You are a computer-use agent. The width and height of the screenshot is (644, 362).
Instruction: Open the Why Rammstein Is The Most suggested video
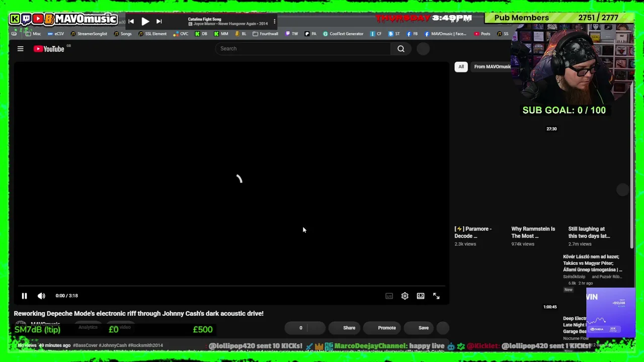533,232
